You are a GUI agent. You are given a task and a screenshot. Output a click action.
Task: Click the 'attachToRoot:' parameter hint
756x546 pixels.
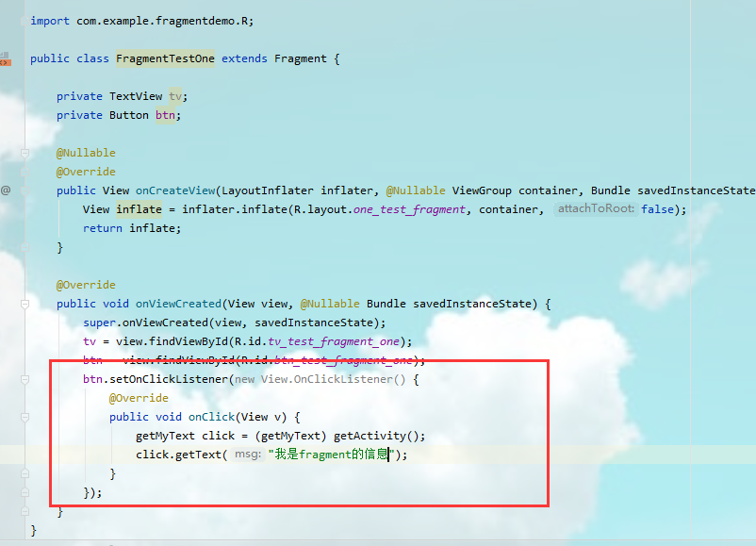[x=596, y=208]
